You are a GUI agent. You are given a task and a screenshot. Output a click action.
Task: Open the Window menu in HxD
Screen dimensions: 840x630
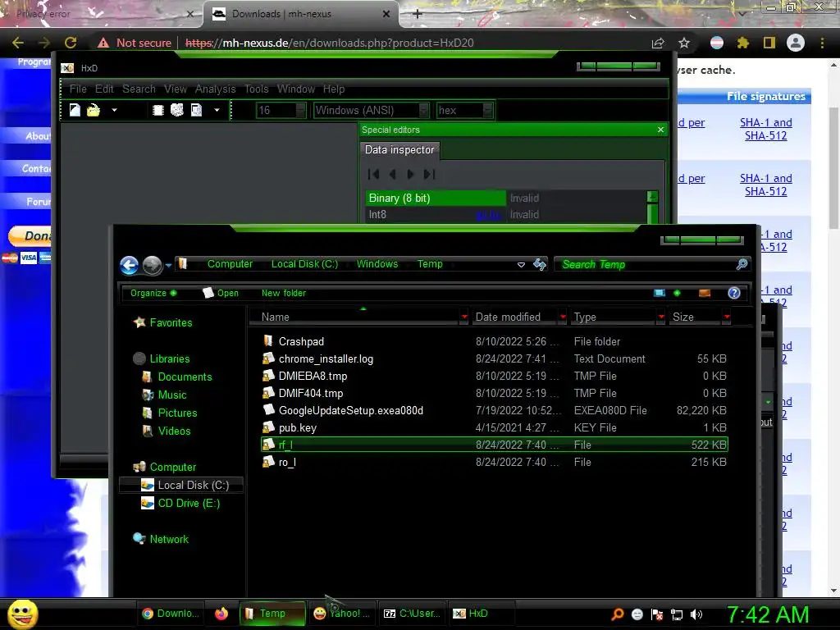coord(295,89)
